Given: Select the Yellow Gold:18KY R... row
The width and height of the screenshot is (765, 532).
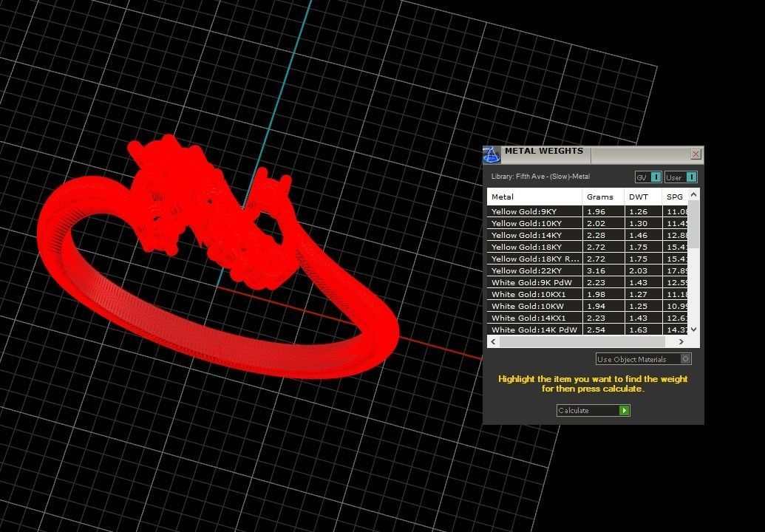Looking at the screenshot, I should (588, 259).
